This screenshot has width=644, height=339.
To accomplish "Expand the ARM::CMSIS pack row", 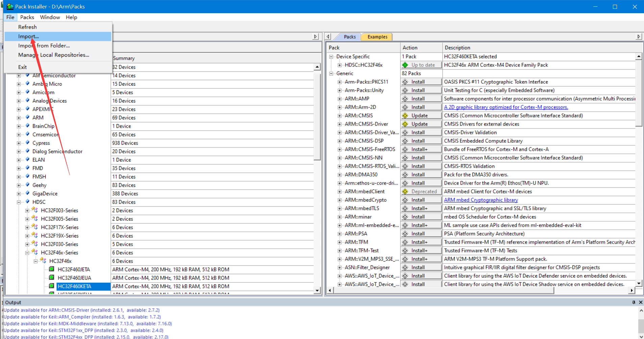I will (x=340, y=116).
